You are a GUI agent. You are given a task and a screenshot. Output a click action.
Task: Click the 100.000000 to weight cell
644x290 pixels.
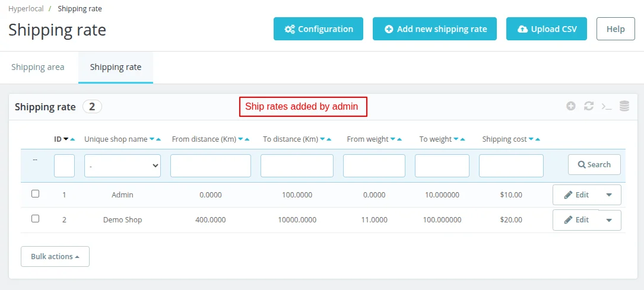tap(442, 220)
